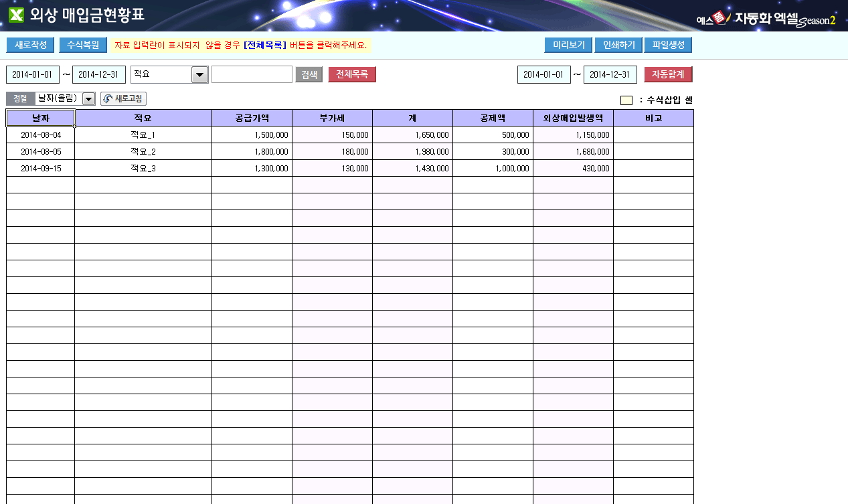The width and height of the screenshot is (848, 504).
Task: Select the 공제액 column header
Action: (493, 118)
